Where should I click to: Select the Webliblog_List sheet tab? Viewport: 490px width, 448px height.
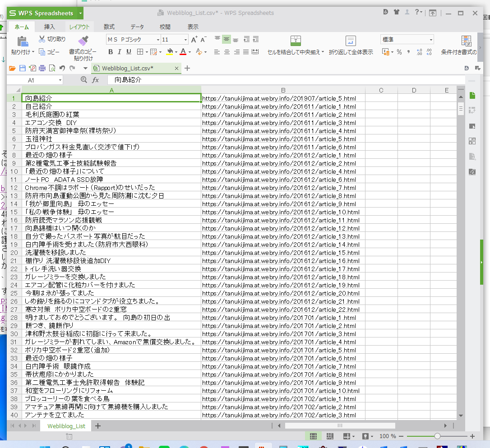pyautogui.click(x=66, y=426)
